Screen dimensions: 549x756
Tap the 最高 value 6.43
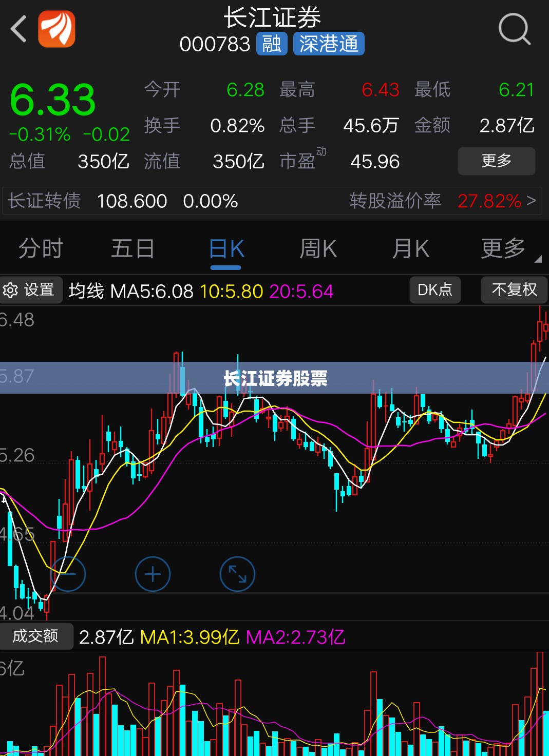click(x=381, y=90)
